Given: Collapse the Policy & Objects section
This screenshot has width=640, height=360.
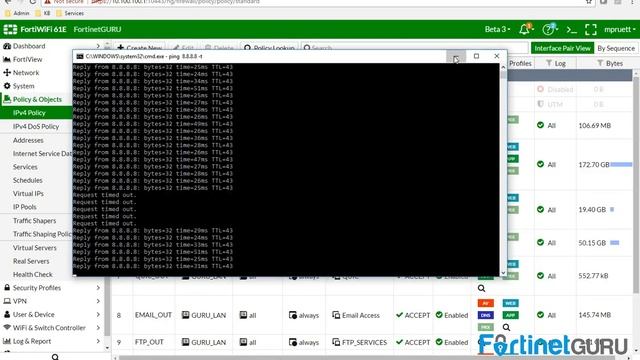Looking at the screenshot, I should coord(36,99).
